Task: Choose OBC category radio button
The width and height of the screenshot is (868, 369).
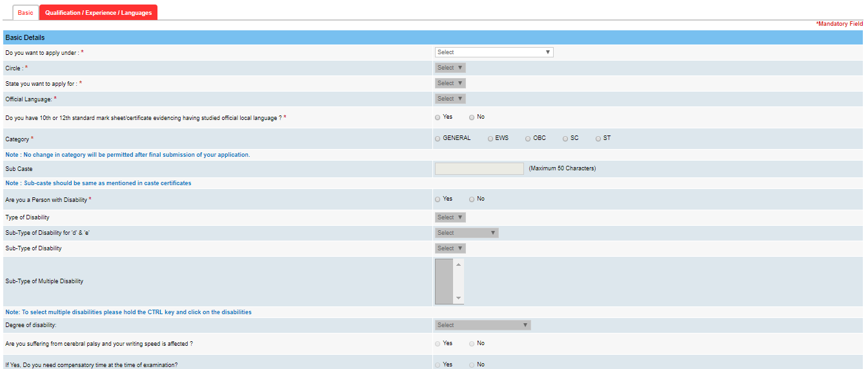Action: click(528, 139)
